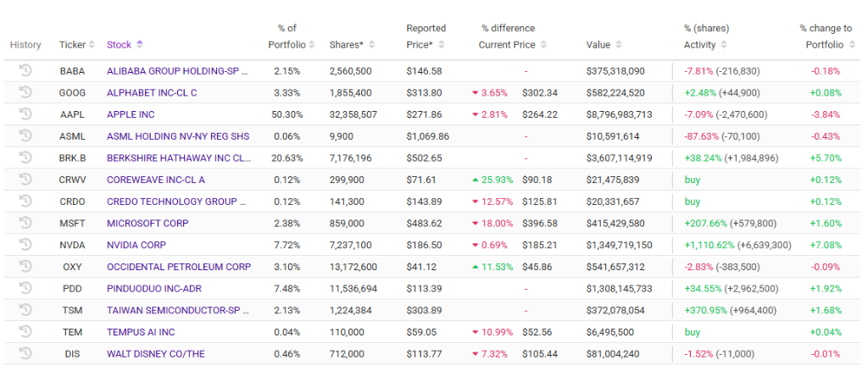Screen dimensions: 868x371
Task: Click history icon for the Occidental Petroleum row
Action: pyautogui.click(x=25, y=266)
